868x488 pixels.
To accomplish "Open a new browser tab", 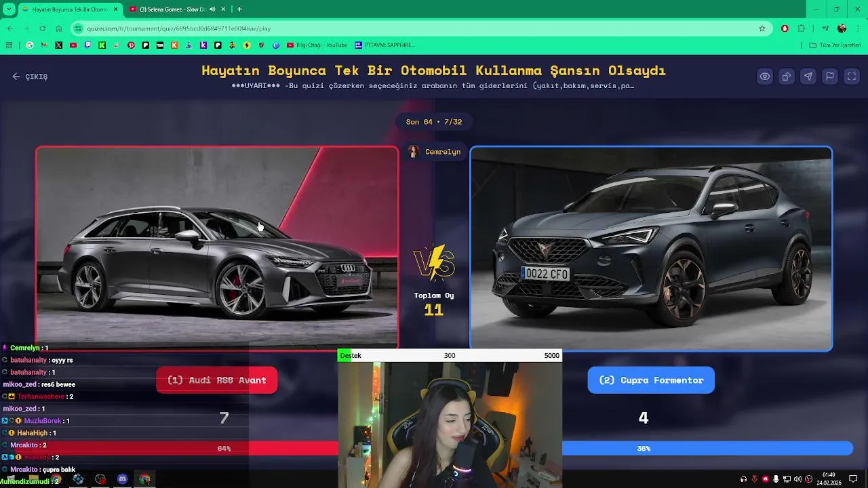I will tap(239, 9).
